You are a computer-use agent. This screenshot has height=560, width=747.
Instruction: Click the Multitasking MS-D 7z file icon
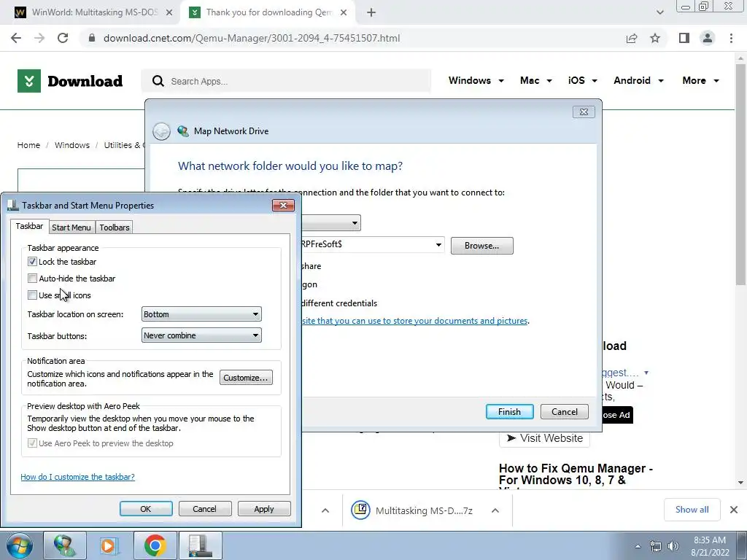[x=360, y=510]
